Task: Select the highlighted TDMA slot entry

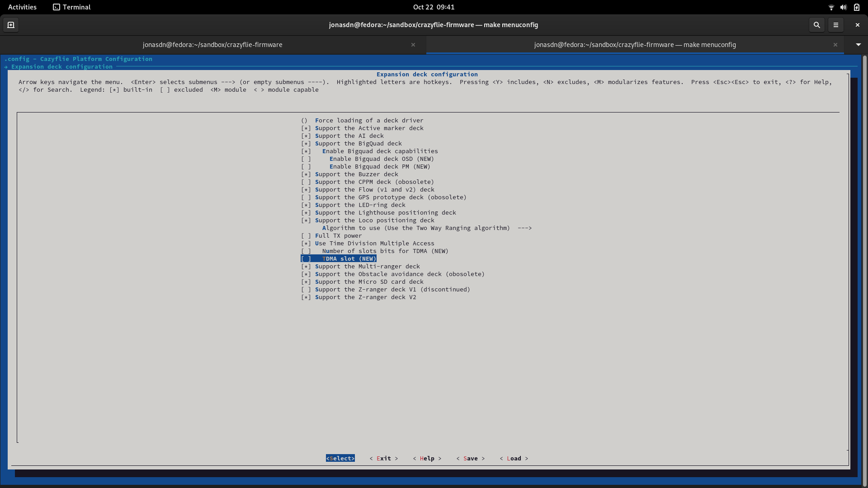Action: coord(338,258)
